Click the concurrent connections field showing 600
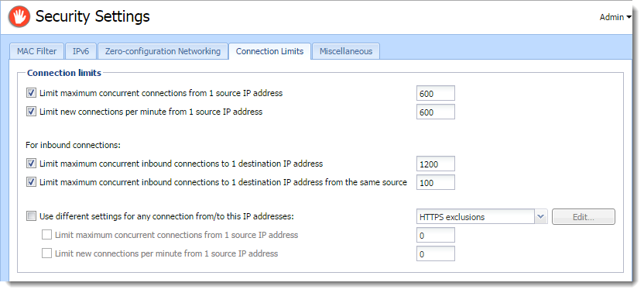 click(x=435, y=94)
